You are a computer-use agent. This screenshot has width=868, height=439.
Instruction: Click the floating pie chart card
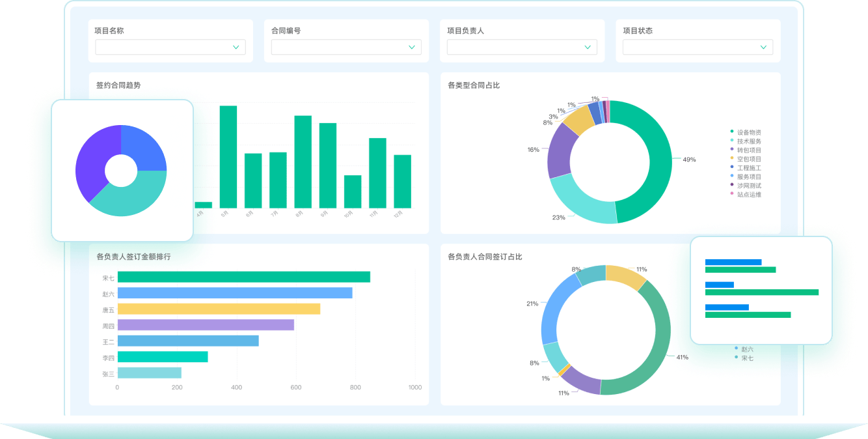point(122,171)
